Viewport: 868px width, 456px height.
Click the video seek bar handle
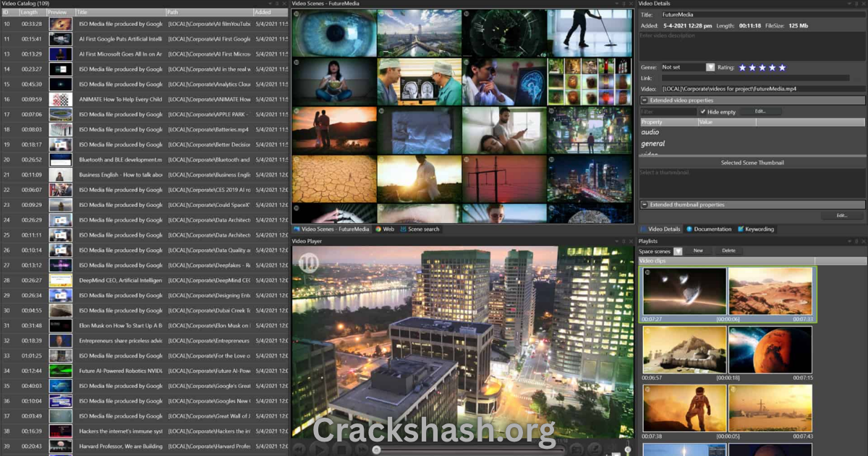tap(376, 449)
